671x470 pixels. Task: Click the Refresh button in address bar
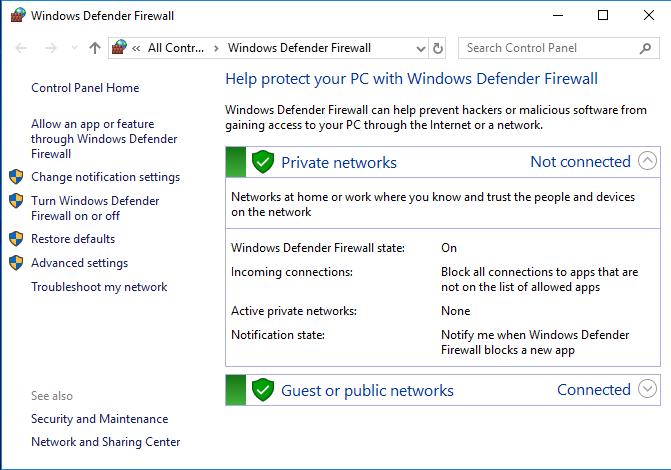click(x=437, y=48)
